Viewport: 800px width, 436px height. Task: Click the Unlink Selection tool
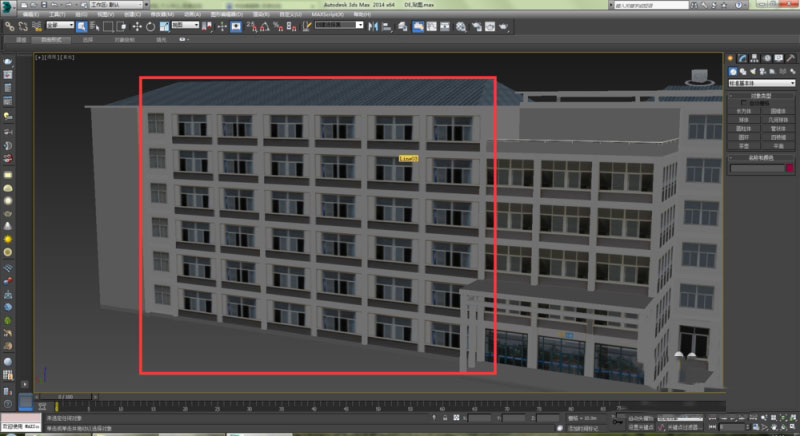point(23,27)
